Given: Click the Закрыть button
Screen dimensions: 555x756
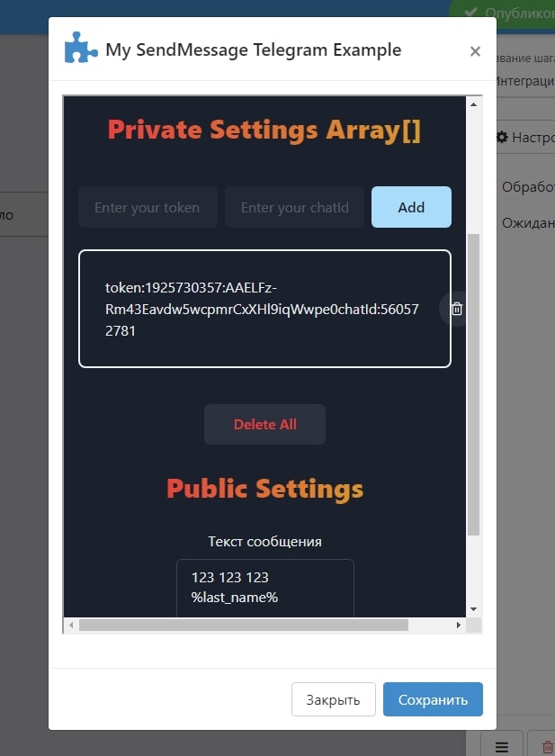Looking at the screenshot, I should pos(333,699).
